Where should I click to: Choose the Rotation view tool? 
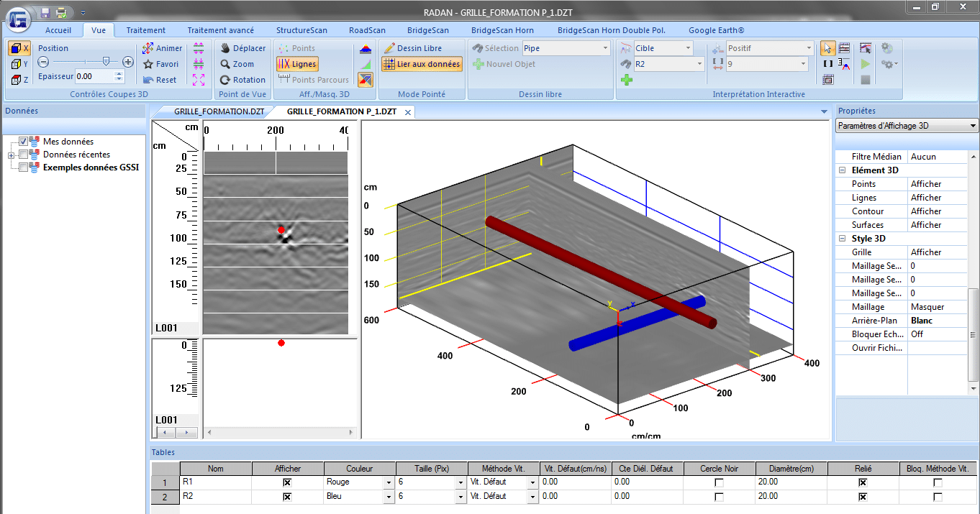[x=243, y=80]
